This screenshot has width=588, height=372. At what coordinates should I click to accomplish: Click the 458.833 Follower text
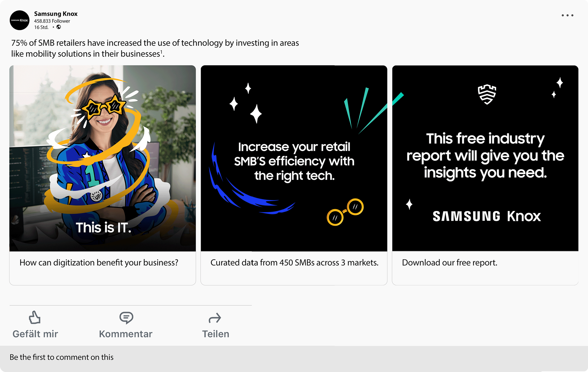pos(52,21)
